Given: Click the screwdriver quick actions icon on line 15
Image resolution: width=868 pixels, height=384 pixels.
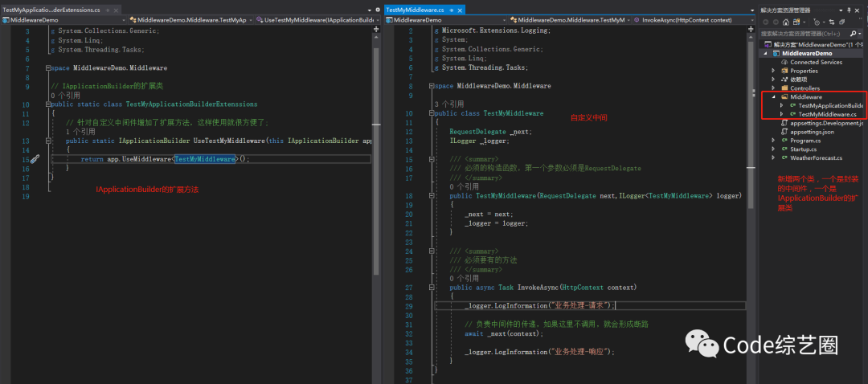Looking at the screenshot, I should point(35,159).
